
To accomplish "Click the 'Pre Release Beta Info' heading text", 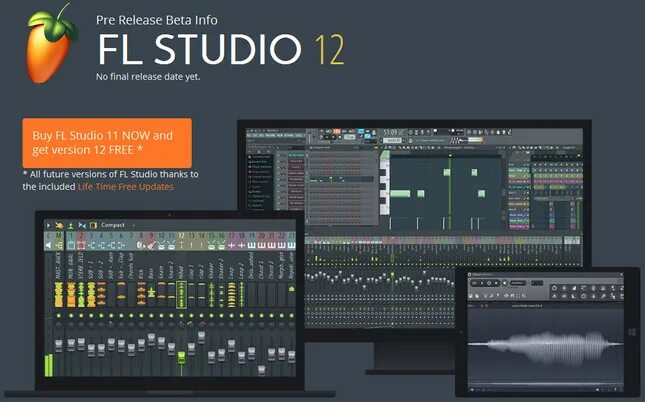I will pos(157,20).
